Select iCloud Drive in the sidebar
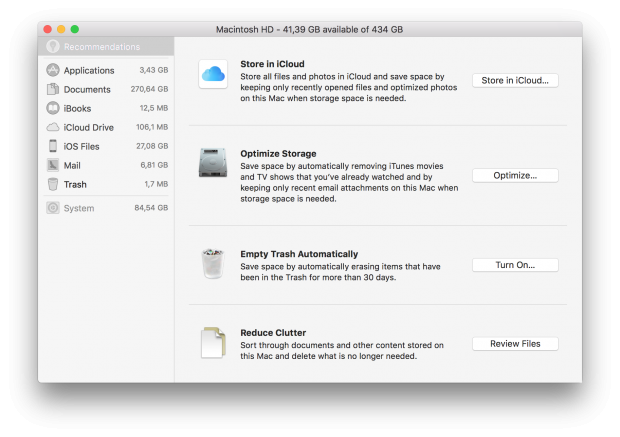 coord(90,127)
